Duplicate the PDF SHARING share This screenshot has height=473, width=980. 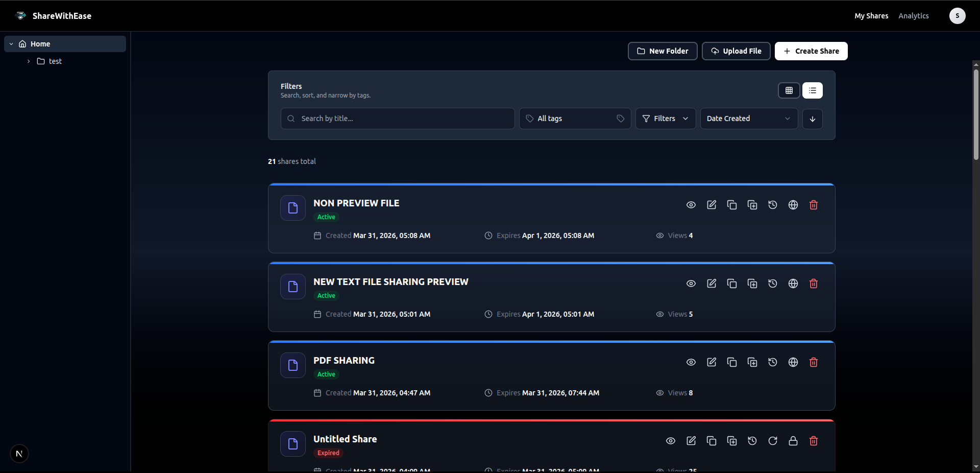752,362
